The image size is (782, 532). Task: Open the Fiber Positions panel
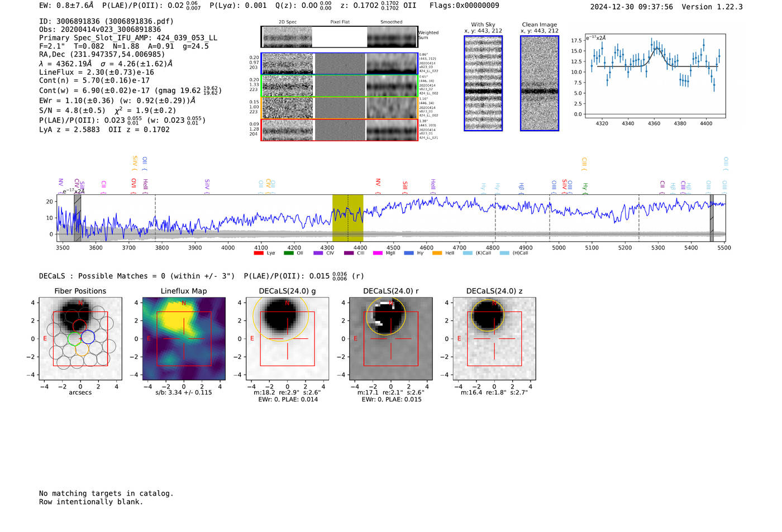coord(80,339)
